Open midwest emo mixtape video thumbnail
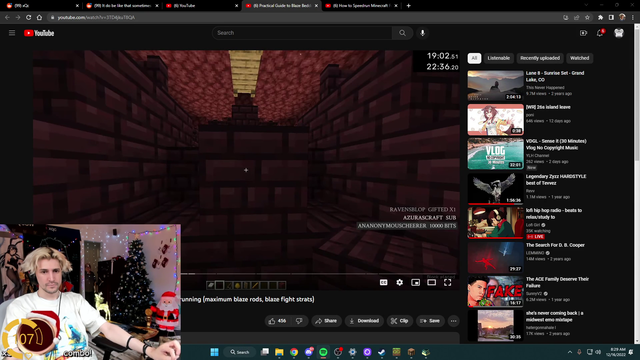Image resolution: width=640 pixels, height=360 pixels. 496,325
